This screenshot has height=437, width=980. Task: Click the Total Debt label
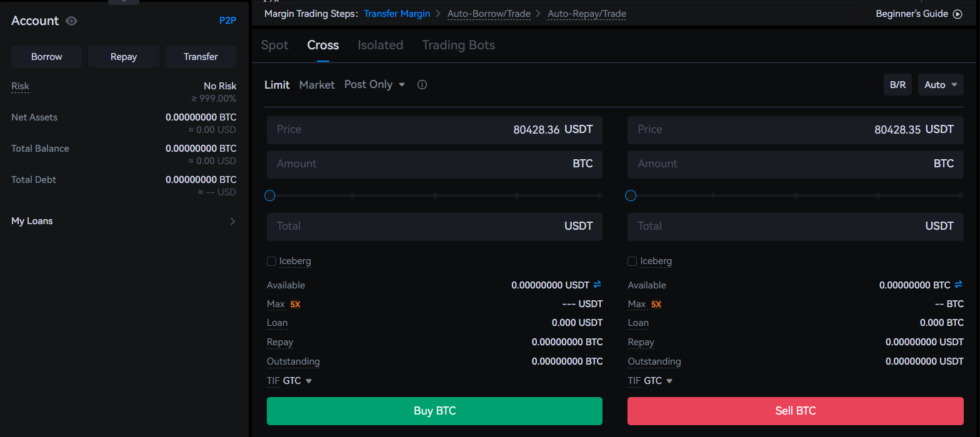34,180
